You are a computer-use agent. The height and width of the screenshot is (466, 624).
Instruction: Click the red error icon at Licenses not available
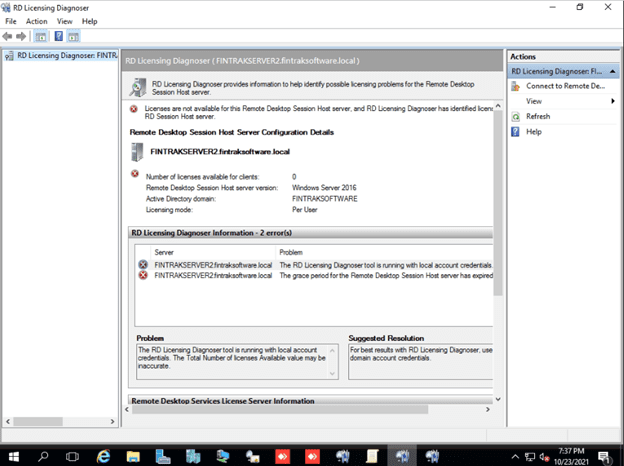pos(134,109)
